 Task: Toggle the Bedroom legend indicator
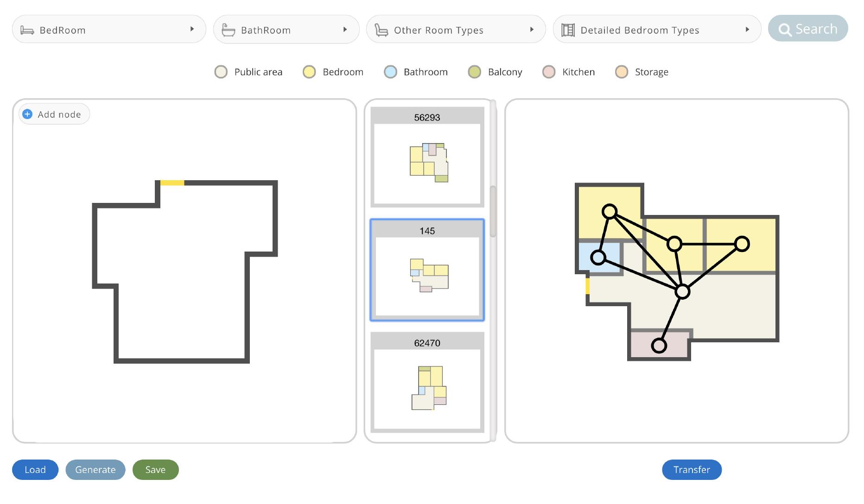309,72
